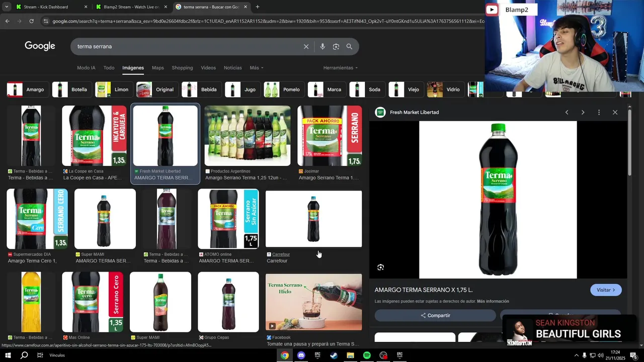Click the Compartir share button

pyautogui.click(x=435, y=315)
